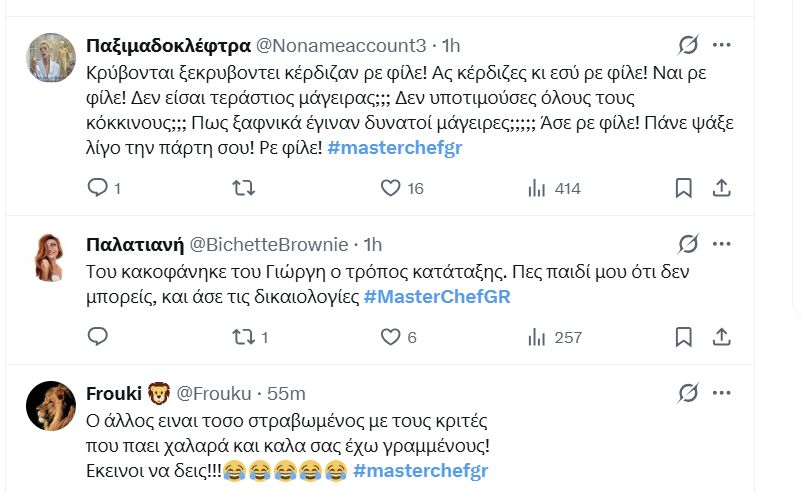Open the @Frouku profile handle

tap(214, 393)
